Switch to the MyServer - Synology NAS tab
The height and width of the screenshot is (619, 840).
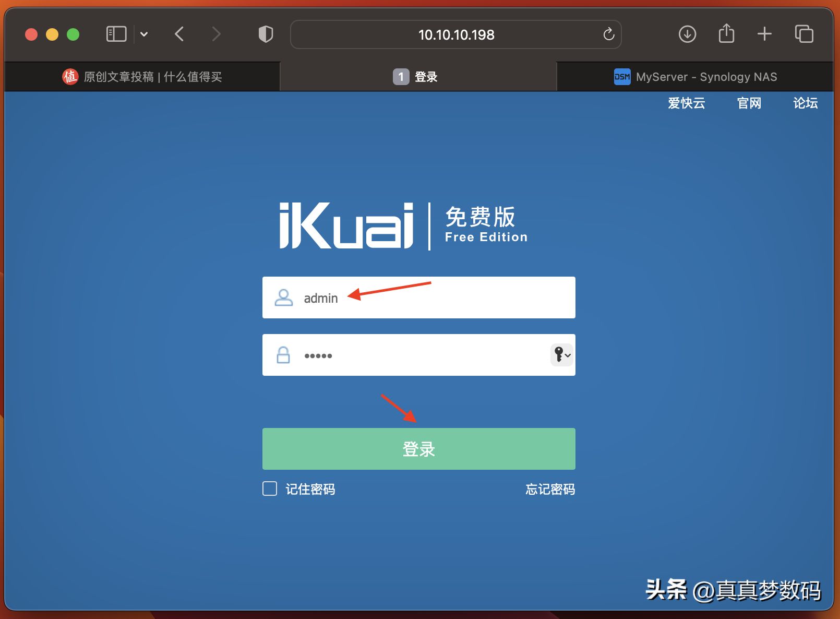point(695,77)
